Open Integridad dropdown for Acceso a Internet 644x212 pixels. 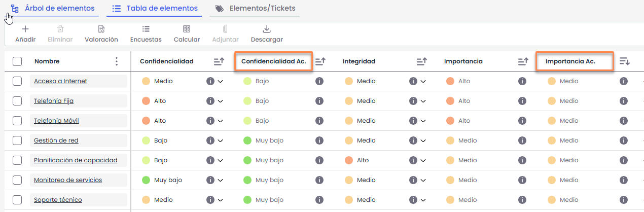pos(423,81)
